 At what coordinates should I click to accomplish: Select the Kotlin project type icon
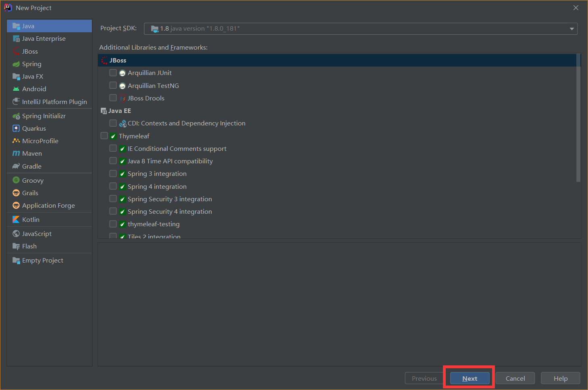pos(16,220)
